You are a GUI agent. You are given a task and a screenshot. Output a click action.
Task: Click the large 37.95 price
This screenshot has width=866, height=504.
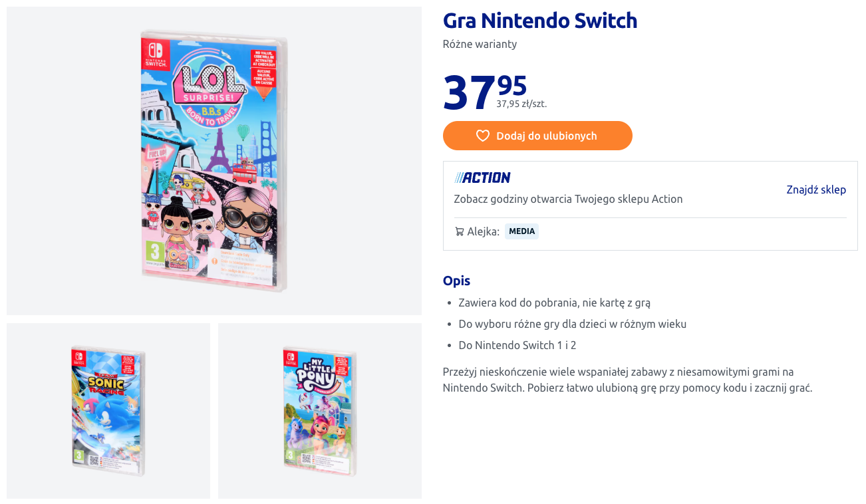(484, 92)
